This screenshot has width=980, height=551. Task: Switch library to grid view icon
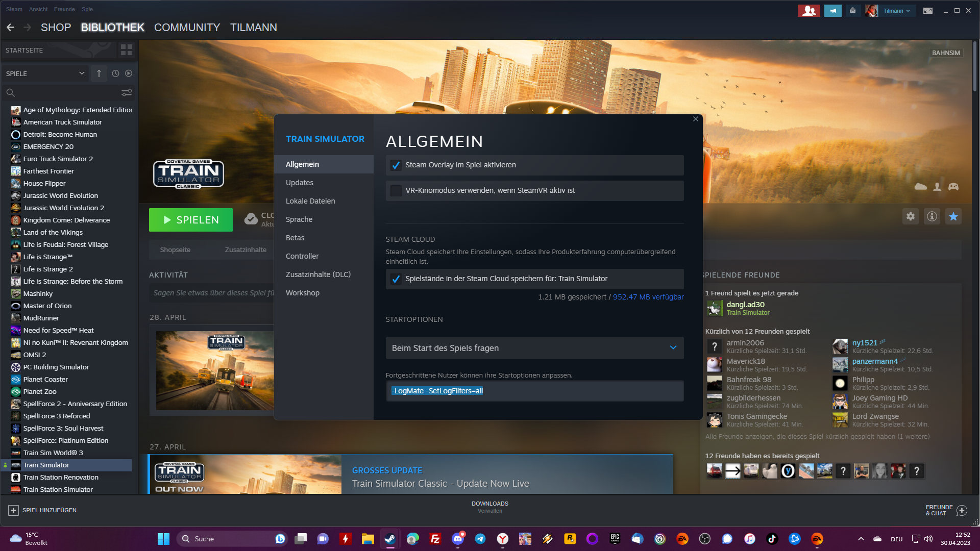coord(126,50)
